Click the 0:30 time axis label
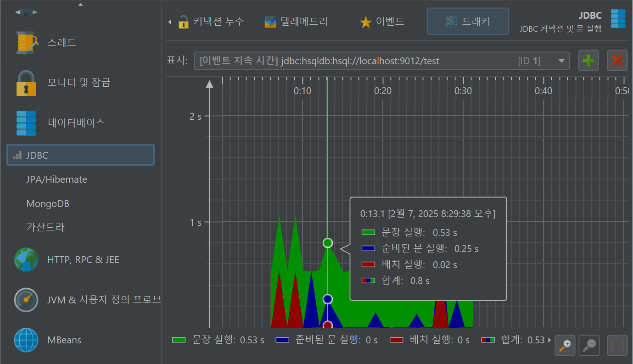The height and width of the screenshot is (364, 633). click(463, 91)
